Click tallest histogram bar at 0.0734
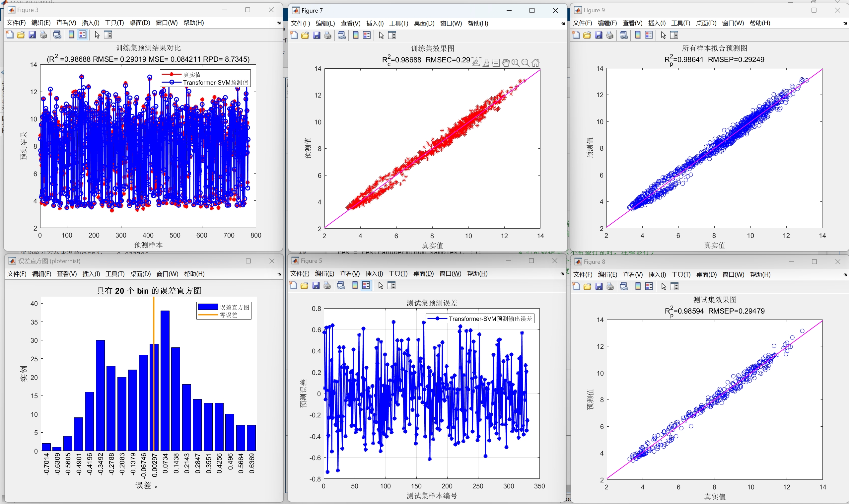 (165, 380)
